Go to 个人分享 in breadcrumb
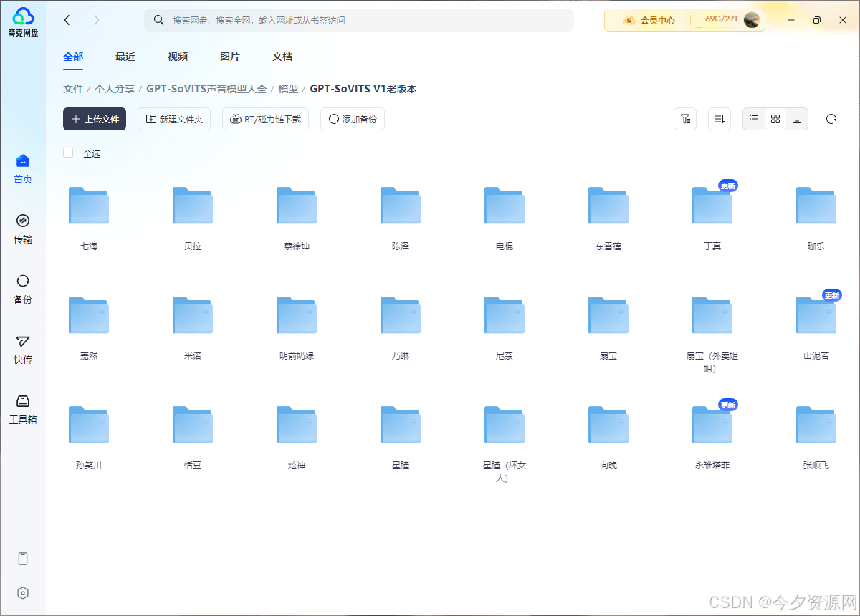860x616 pixels. click(x=115, y=89)
